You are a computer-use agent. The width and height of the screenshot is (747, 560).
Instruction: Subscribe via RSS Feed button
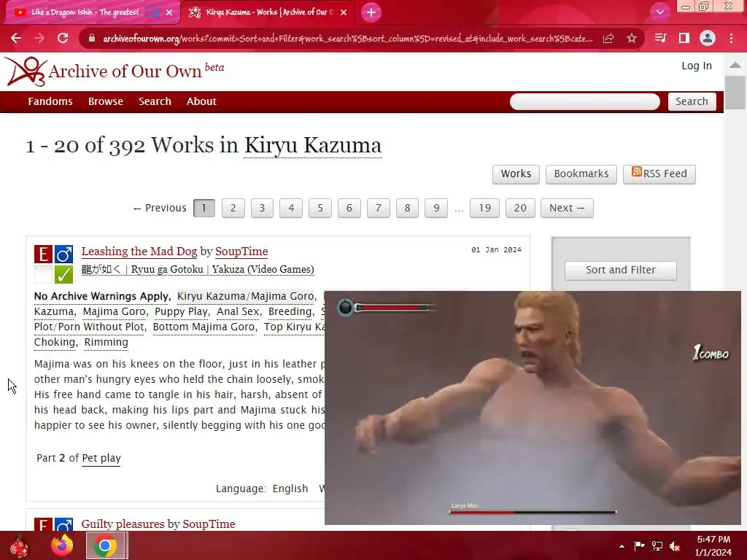pos(659,174)
